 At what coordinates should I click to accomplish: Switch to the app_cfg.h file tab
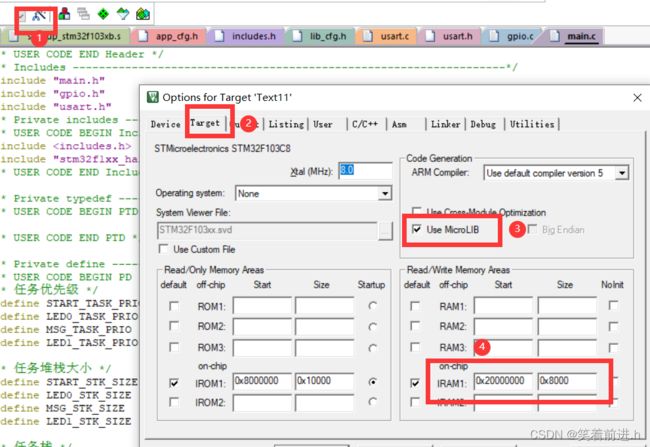(x=169, y=36)
